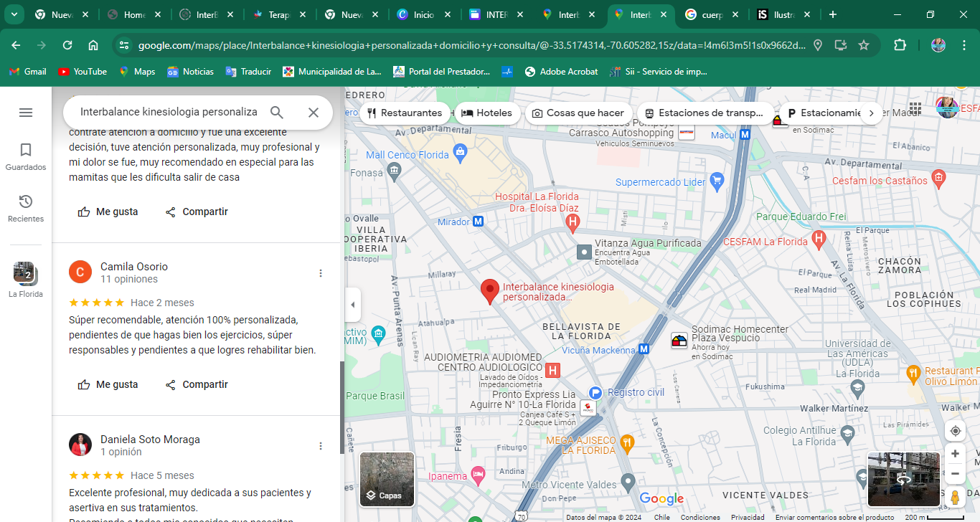Open the Gmail bookmark

tap(28, 72)
